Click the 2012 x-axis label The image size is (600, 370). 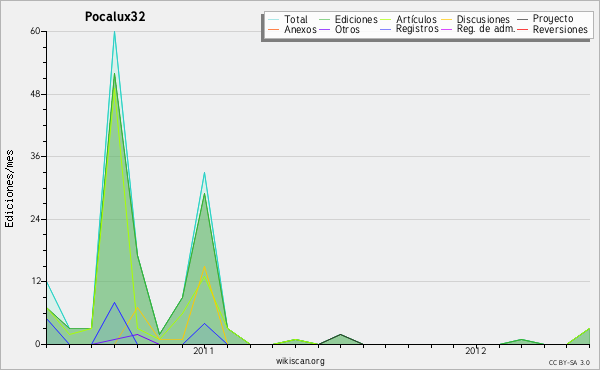(x=476, y=351)
